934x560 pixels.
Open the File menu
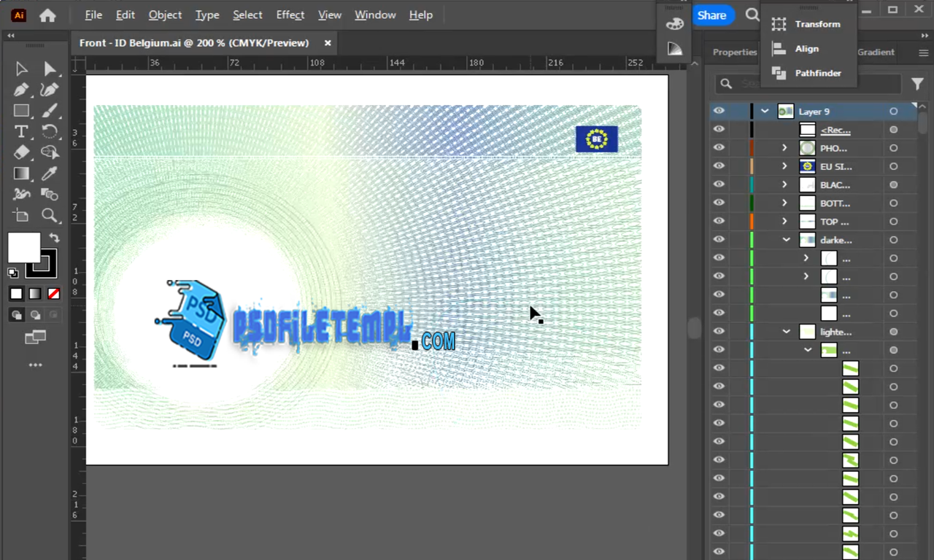[x=93, y=15]
